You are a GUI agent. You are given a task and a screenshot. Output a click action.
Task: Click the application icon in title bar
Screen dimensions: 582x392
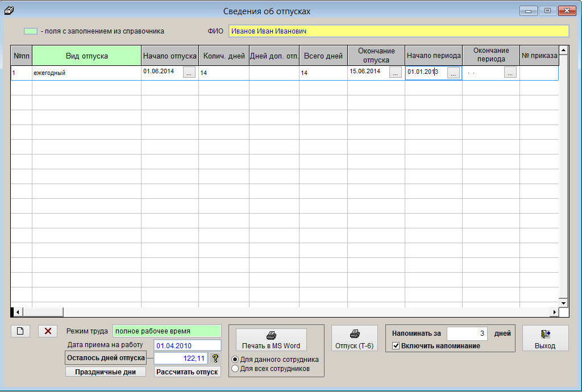[x=9, y=10]
